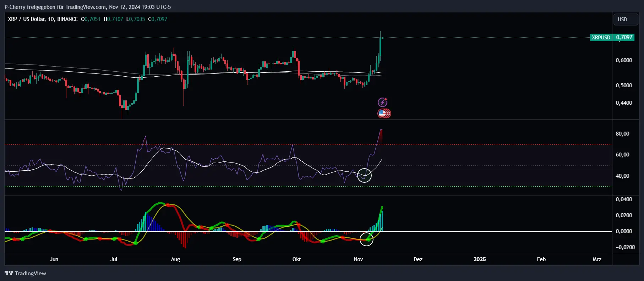Click the RSI 40,00 axis label

622,176
